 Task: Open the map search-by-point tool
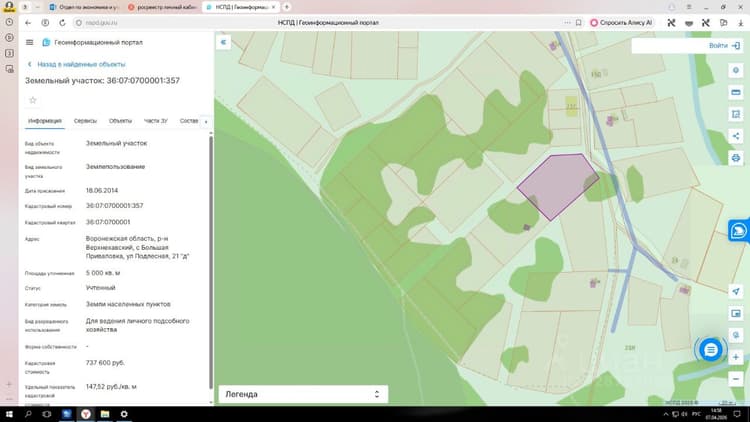coord(736,335)
